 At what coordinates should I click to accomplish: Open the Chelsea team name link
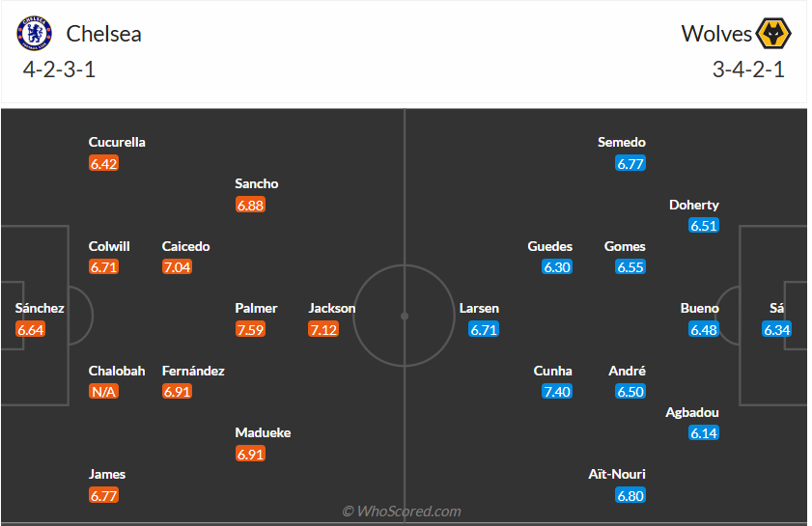103,34
